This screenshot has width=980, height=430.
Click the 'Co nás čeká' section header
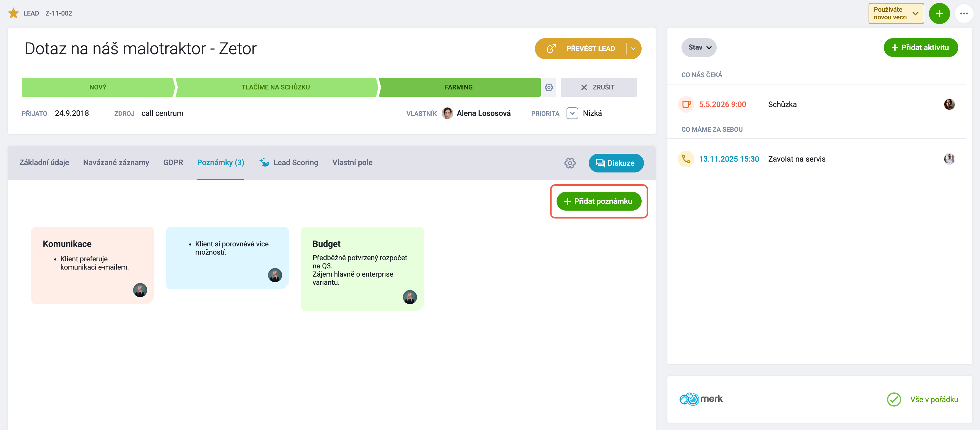point(701,75)
